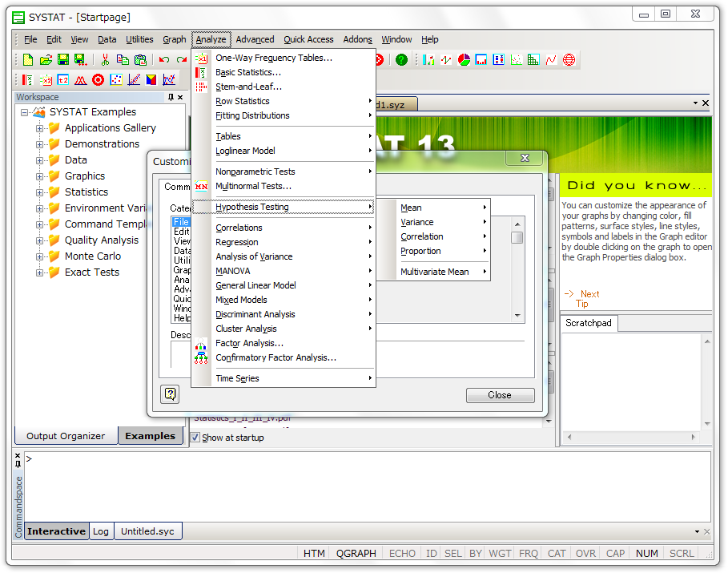Click the pie chart toolbar icon
The image size is (728, 573).
click(x=464, y=59)
